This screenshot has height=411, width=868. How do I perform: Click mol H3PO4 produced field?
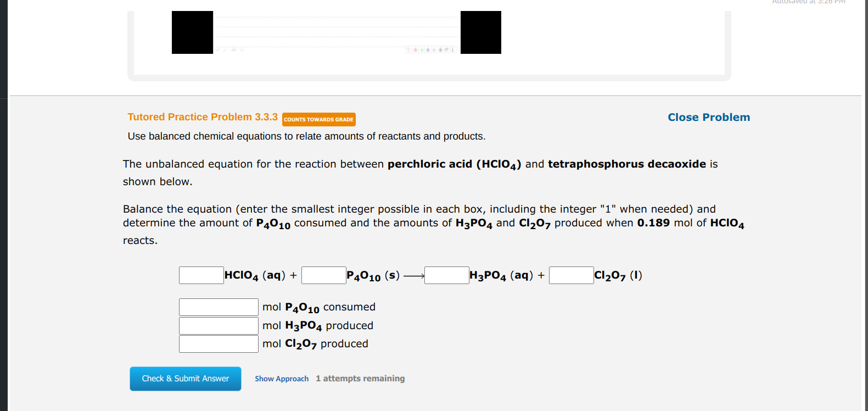(219, 326)
